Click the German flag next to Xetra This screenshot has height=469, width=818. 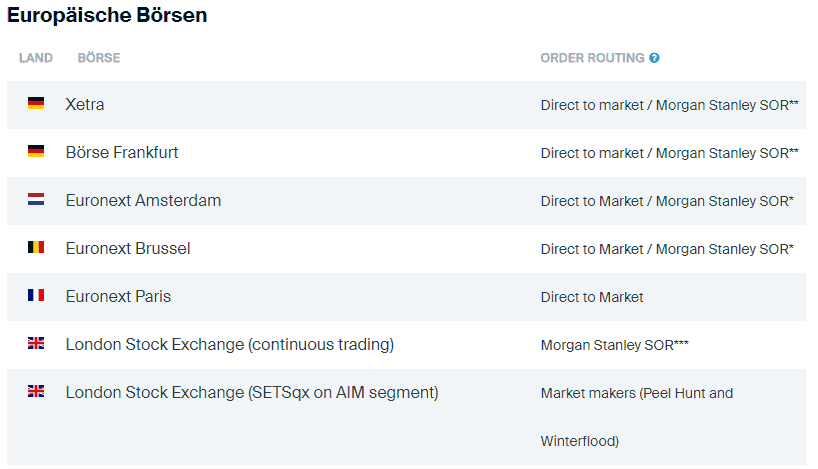pos(36,103)
